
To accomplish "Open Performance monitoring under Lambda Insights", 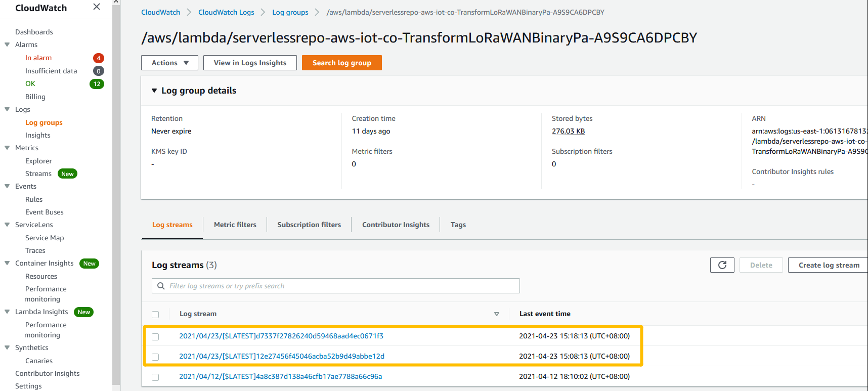I will [46, 330].
